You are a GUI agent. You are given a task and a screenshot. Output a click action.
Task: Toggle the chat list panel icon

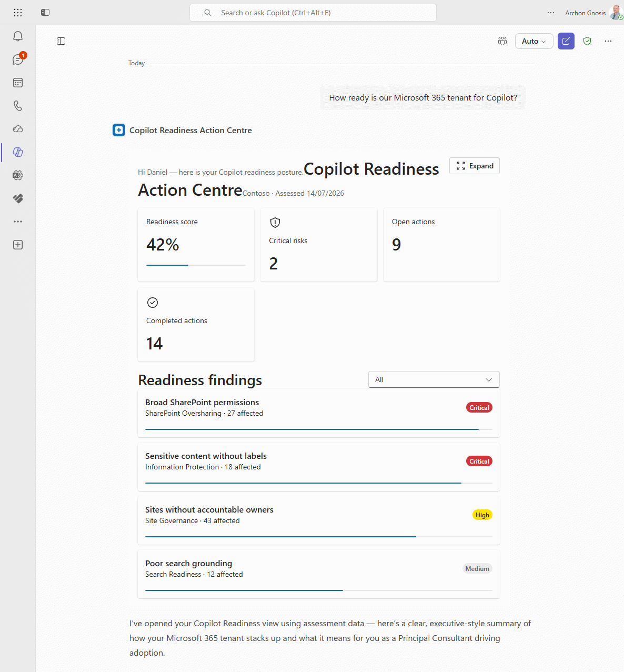coord(61,41)
